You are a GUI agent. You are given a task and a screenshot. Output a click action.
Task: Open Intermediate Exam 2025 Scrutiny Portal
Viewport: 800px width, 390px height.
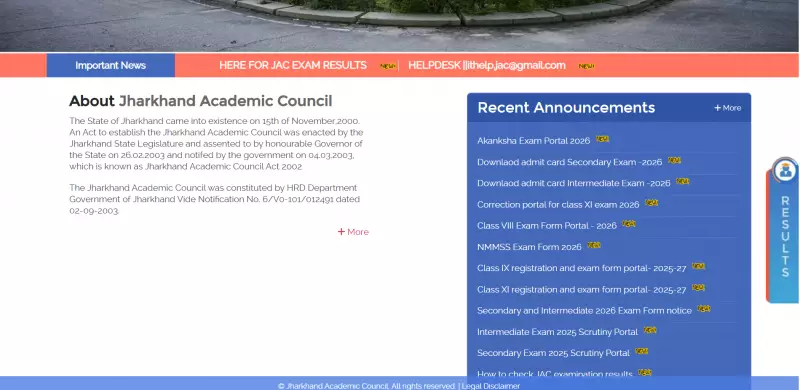point(557,332)
